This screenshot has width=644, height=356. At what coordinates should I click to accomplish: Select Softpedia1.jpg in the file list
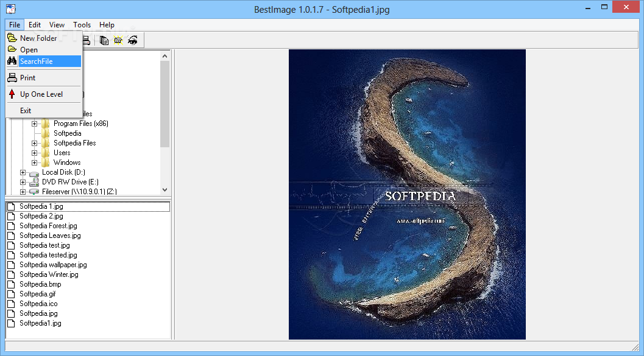coord(41,323)
